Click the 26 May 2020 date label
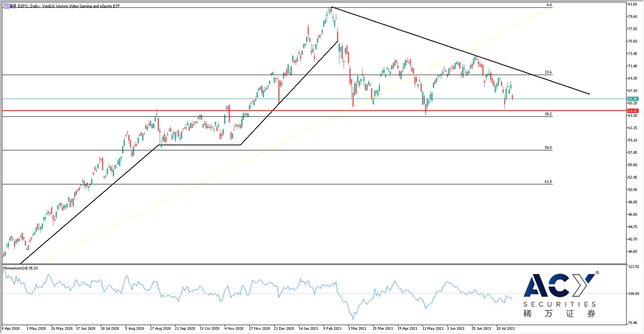 click(x=61, y=328)
